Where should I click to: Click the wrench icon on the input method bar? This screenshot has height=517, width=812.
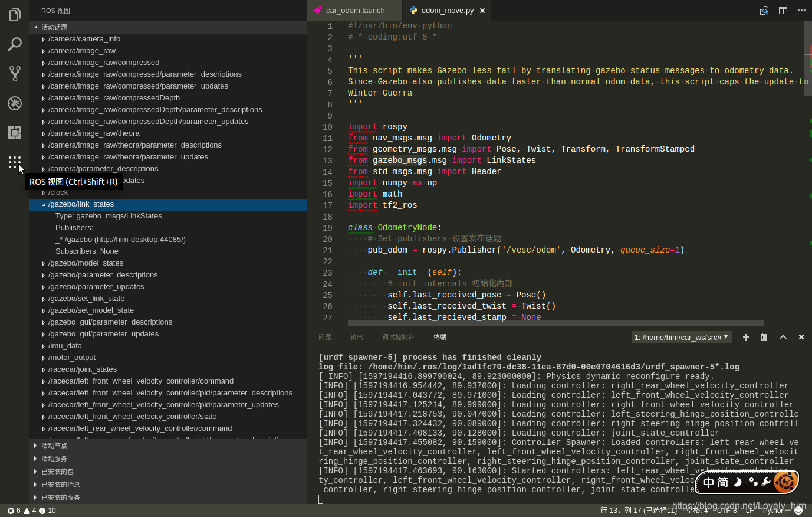coord(766,482)
